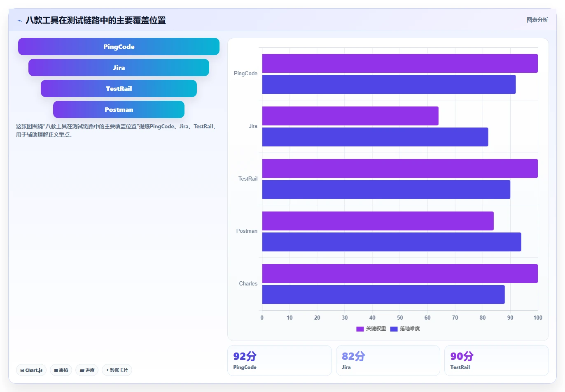Click the 数据卡片 tag chip

point(117,370)
